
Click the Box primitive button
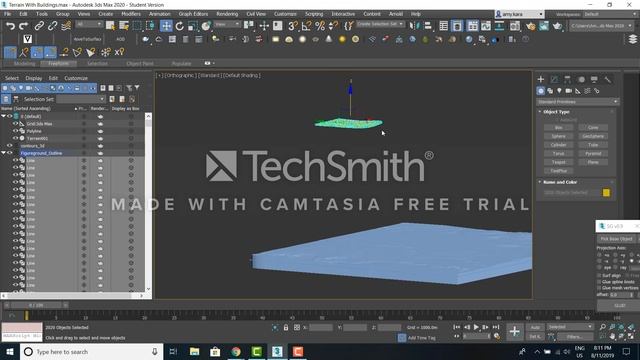pyautogui.click(x=558, y=127)
